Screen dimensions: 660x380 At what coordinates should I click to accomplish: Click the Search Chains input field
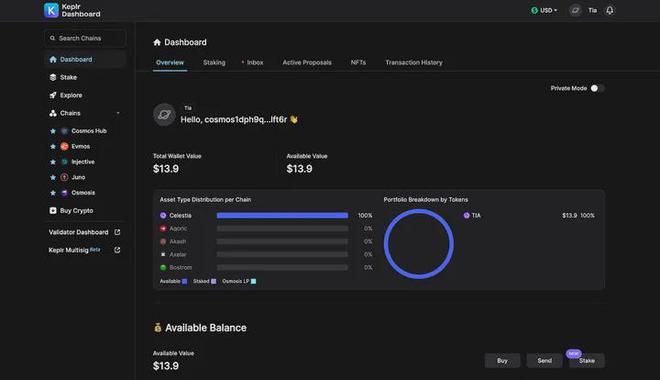[85, 38]
